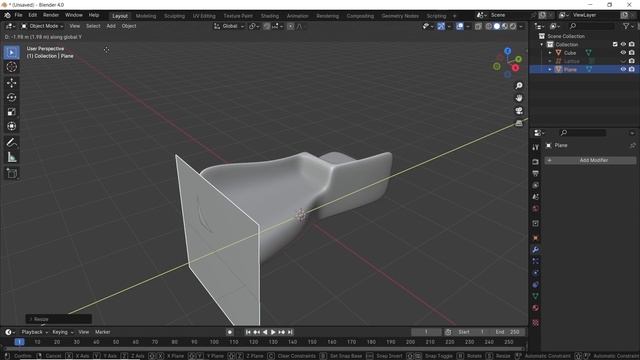This screenshot has width=640, height=360.
Task: Open viewport shading options dropdown arrow
Action: pyautogui.click(x=521, y=26)
